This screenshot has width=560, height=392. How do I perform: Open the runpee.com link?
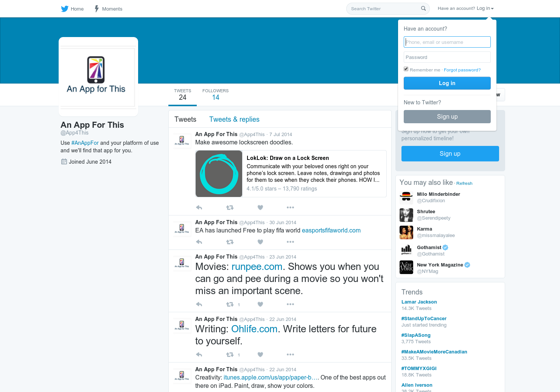pyautogui.click(x=257, y=266)
